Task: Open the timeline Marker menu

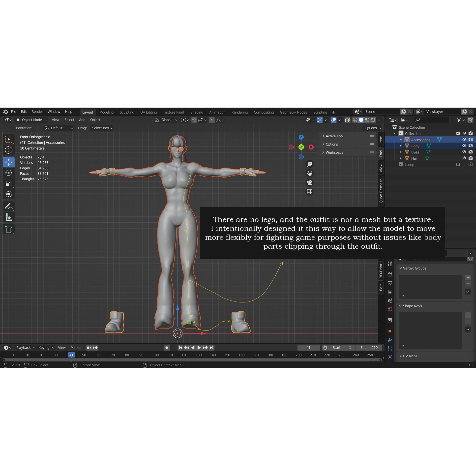Action: (76, 348)
